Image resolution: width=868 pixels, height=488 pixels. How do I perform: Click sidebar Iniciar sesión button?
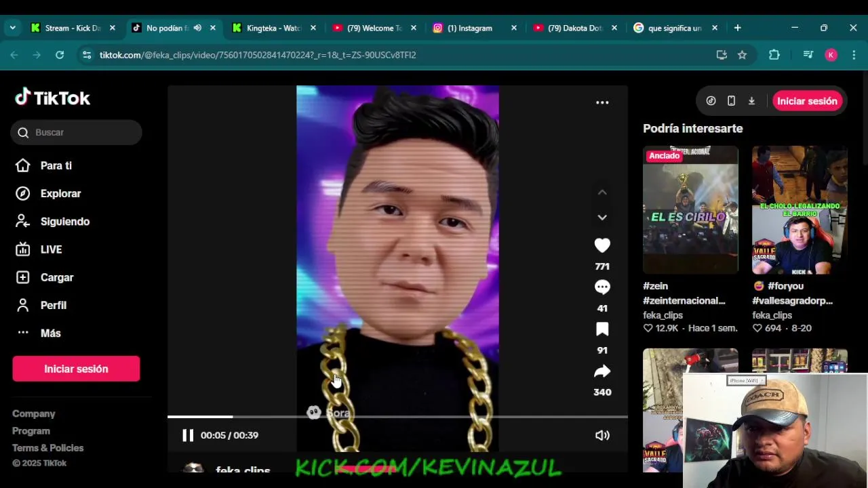[76, 369]
